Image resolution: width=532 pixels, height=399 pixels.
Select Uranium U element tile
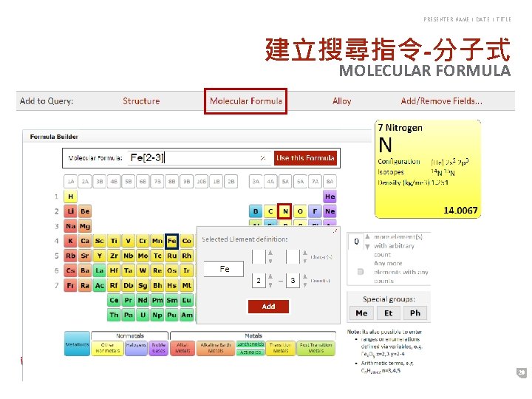pos(143,315)
